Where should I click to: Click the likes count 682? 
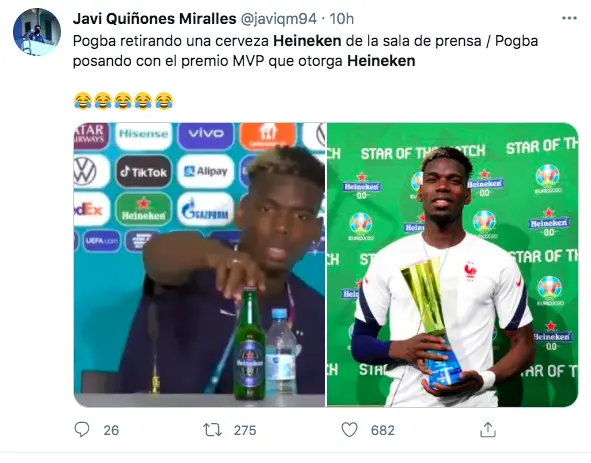click(383, 430)
